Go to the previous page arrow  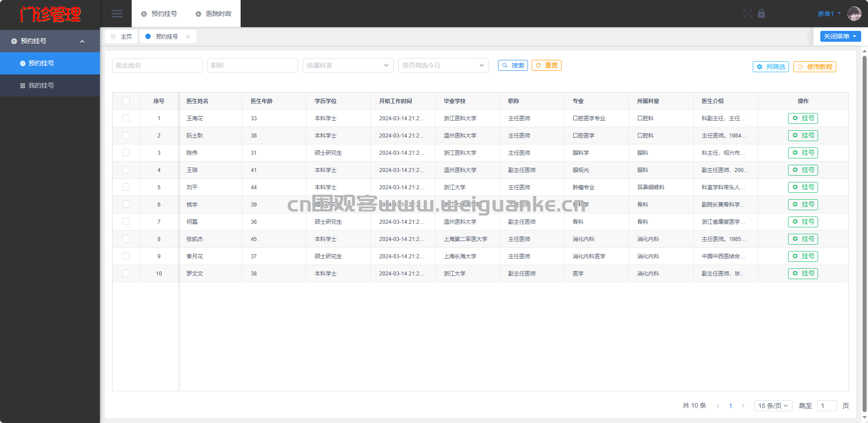[718, 406]
